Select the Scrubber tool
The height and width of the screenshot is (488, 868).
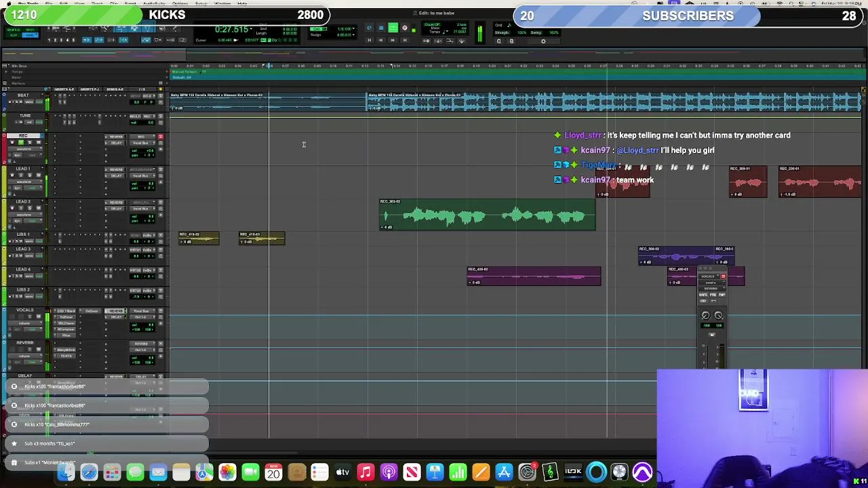point(163,28)
